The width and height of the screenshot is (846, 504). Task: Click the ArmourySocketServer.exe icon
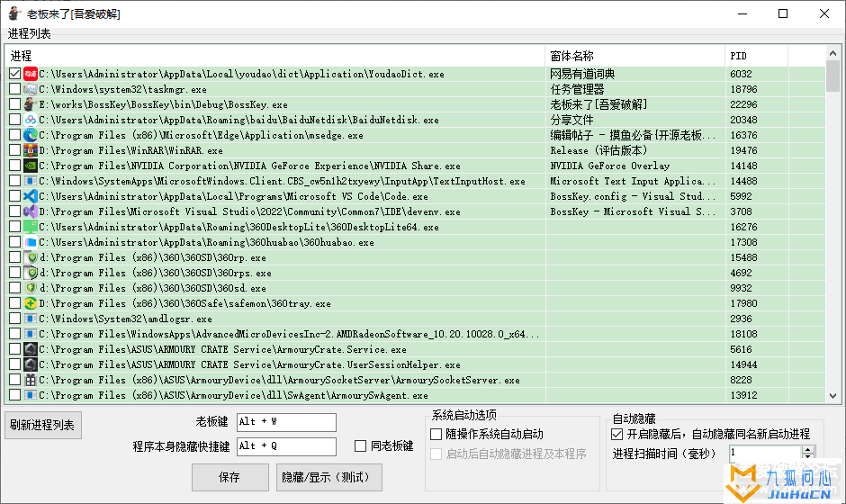click(x=31, y=379)
